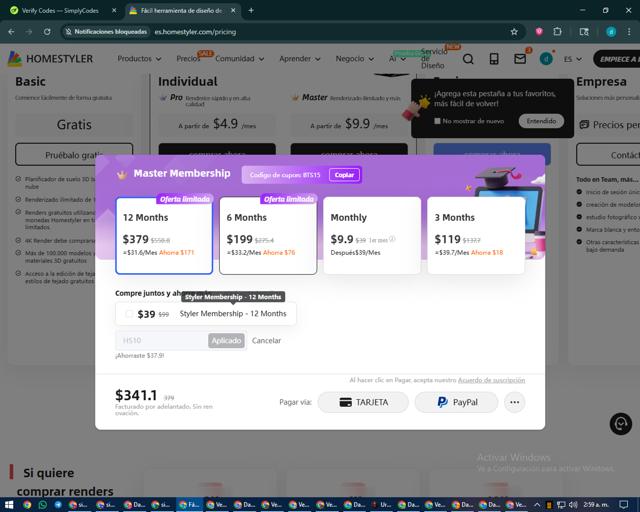The width and height of the screenshot is (640, 512).
Task: Show hidden tray icons chevron
Action: pos(537,505)
